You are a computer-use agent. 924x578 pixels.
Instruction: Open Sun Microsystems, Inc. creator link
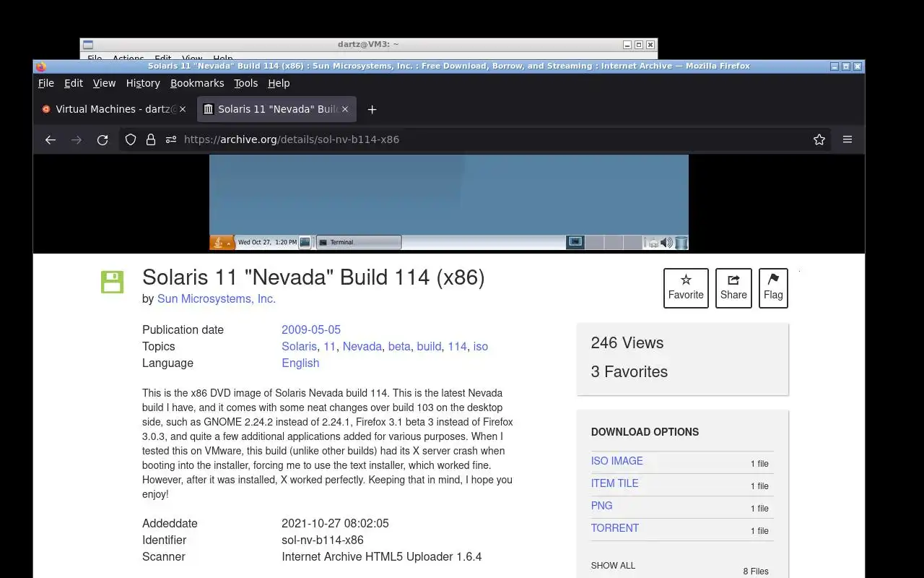pos(217,298)
